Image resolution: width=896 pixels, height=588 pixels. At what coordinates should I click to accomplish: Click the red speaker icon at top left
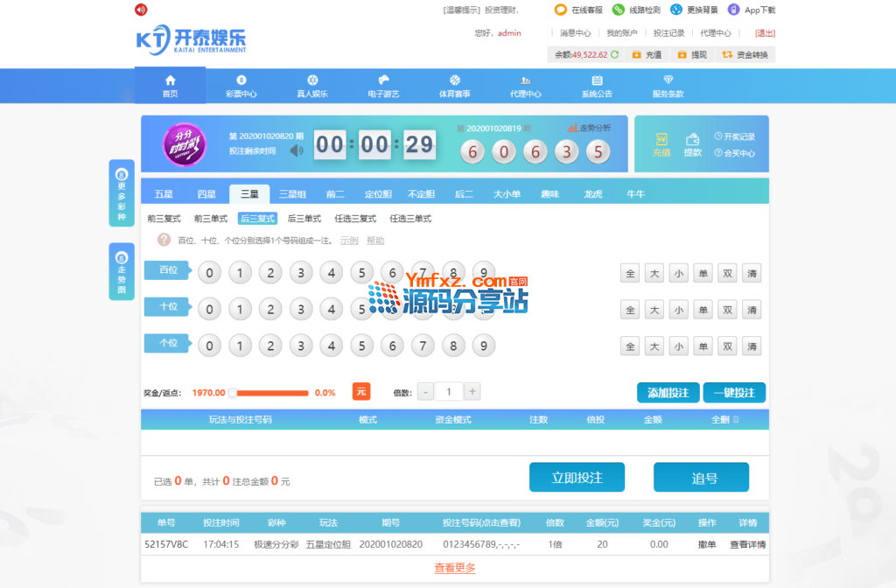[x=141, y=10]
